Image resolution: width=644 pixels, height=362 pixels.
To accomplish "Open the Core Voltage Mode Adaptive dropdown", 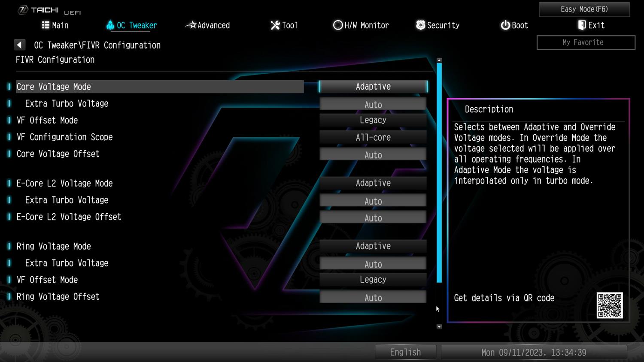I will (373, 87).
